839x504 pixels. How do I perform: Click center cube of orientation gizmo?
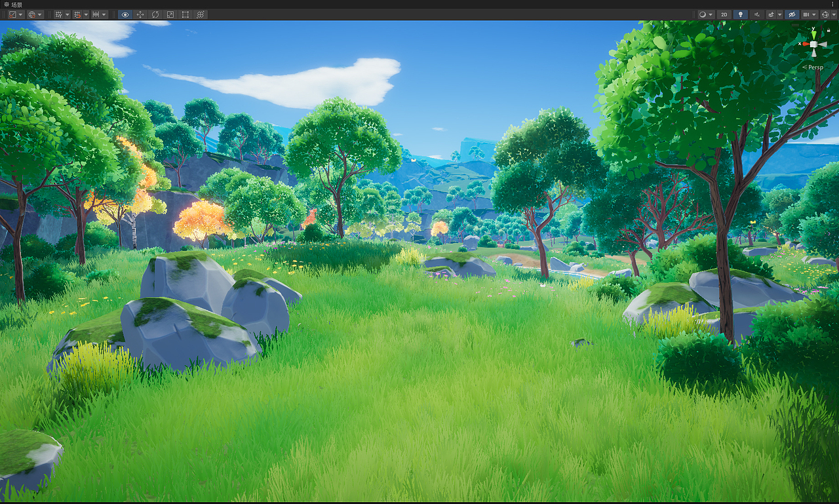point(813,45)
